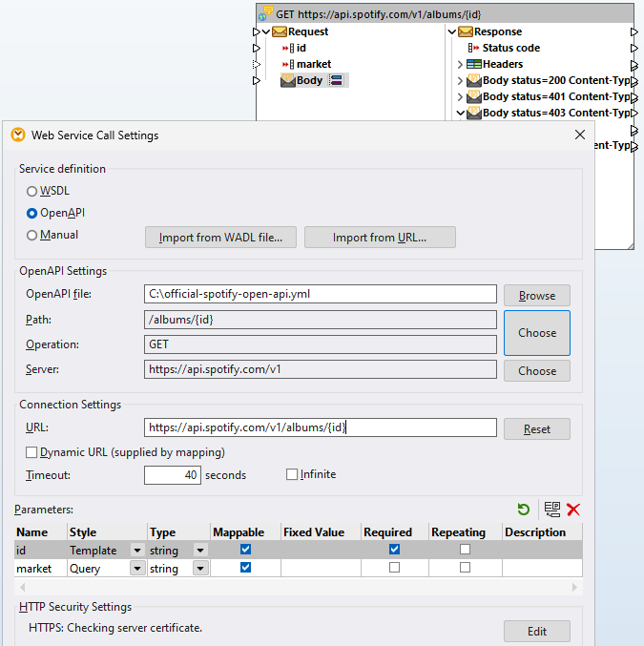The width and height of the screenshot is (644, 646).
Task: Click the Body structure icon beside Body
Action: click(x=336, y=80)
